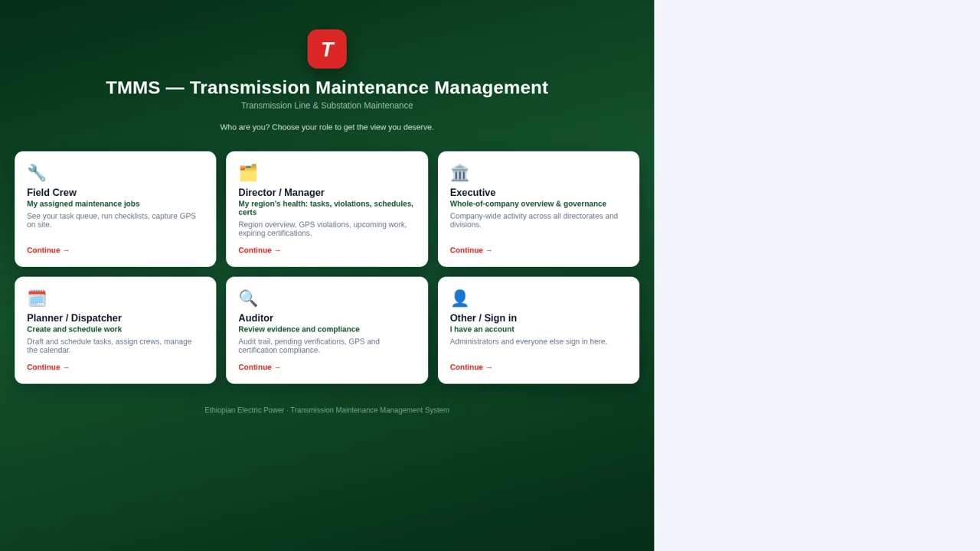Screen dimensions: 980x551
Task: Click 'Review evidence and compliance' subtitle
Action: 299,330
